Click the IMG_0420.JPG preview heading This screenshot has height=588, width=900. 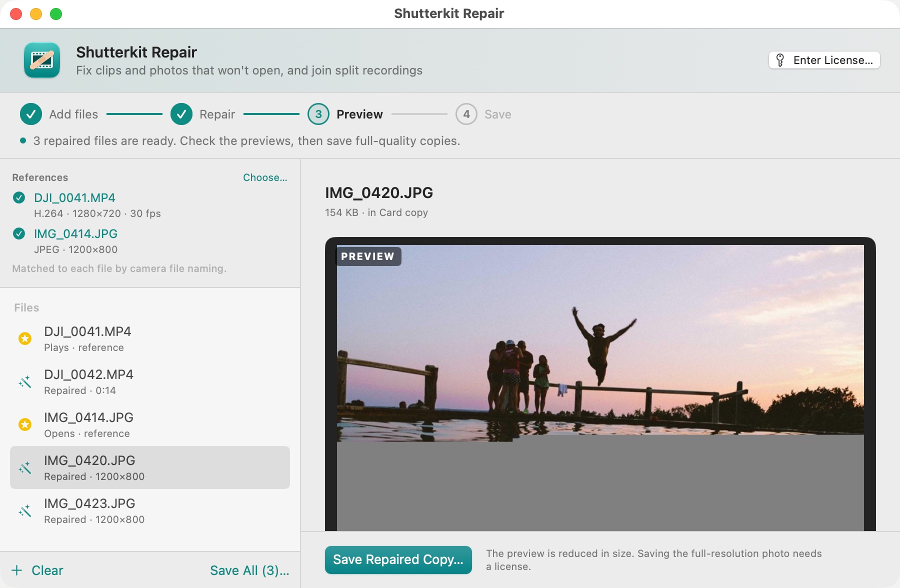point(379,192)
